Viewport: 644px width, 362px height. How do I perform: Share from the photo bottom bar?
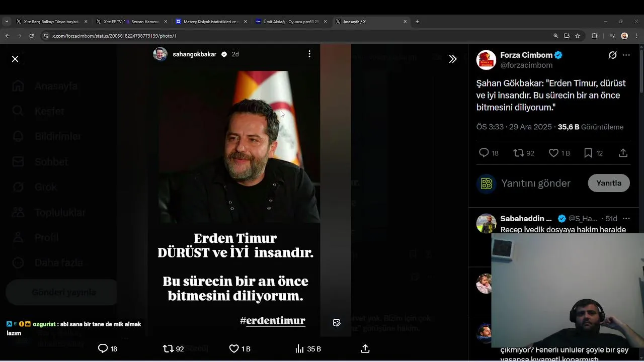(365, 348)
